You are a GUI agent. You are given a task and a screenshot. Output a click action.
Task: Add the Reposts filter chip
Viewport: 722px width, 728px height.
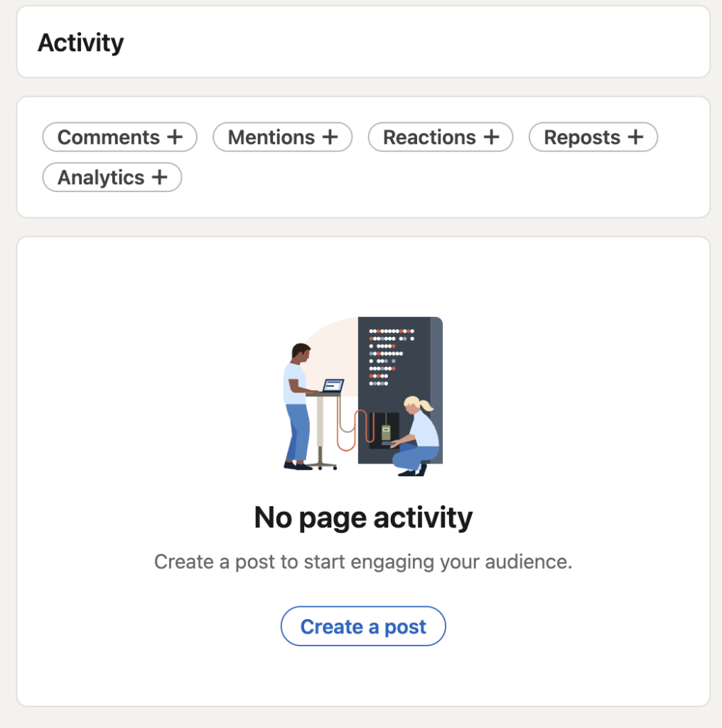pyautogui.click(x=593, y=137)
